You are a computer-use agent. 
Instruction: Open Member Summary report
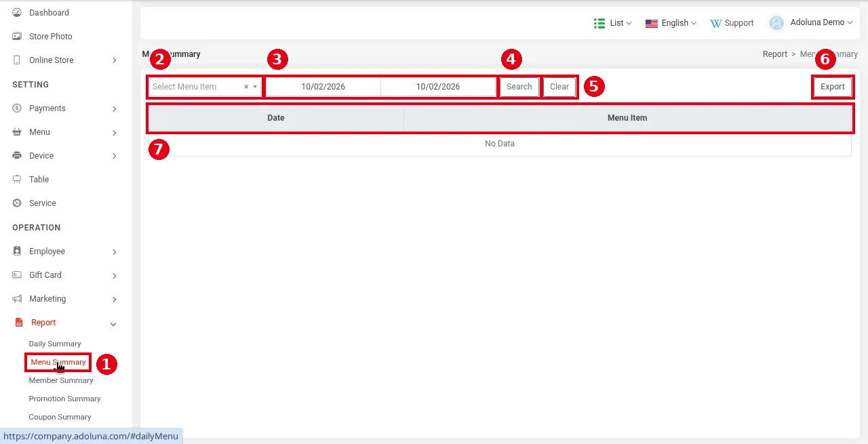(x=61, y=380)
